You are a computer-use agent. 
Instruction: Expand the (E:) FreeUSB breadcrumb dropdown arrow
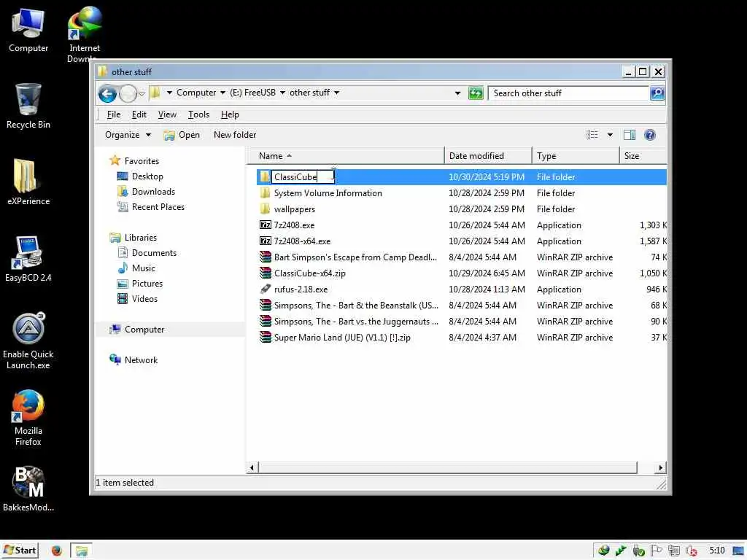[282, 93]
